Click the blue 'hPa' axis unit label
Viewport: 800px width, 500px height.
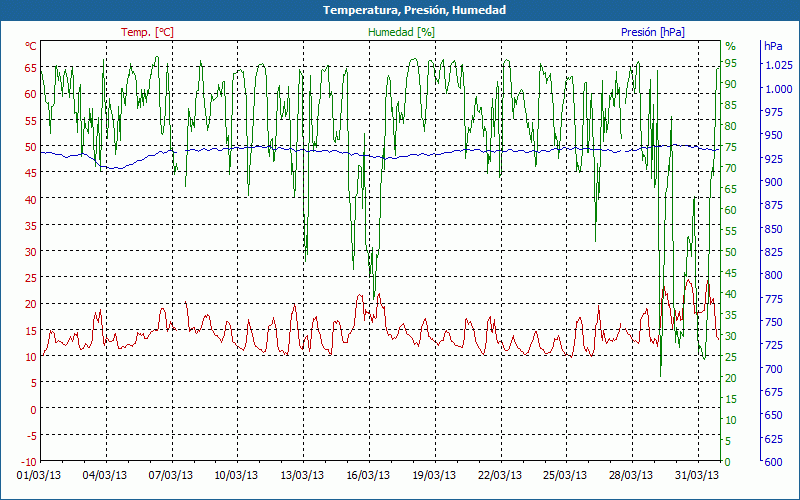click(773, 46)
